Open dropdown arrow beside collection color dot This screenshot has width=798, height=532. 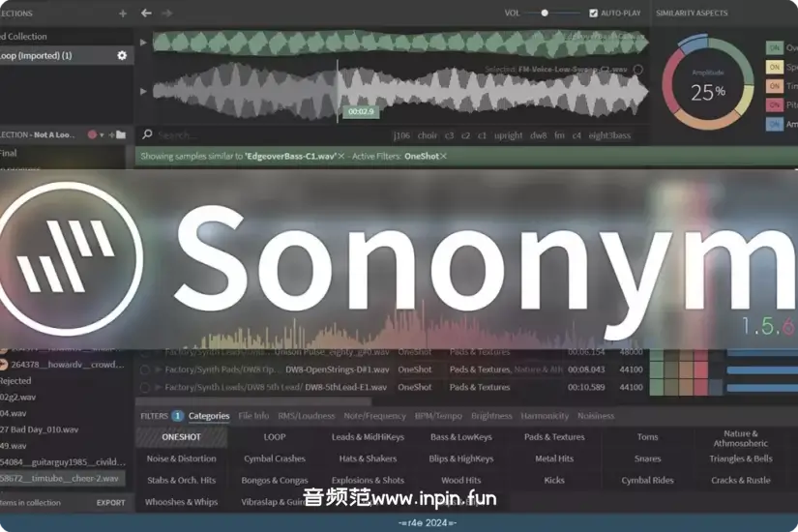102,134
